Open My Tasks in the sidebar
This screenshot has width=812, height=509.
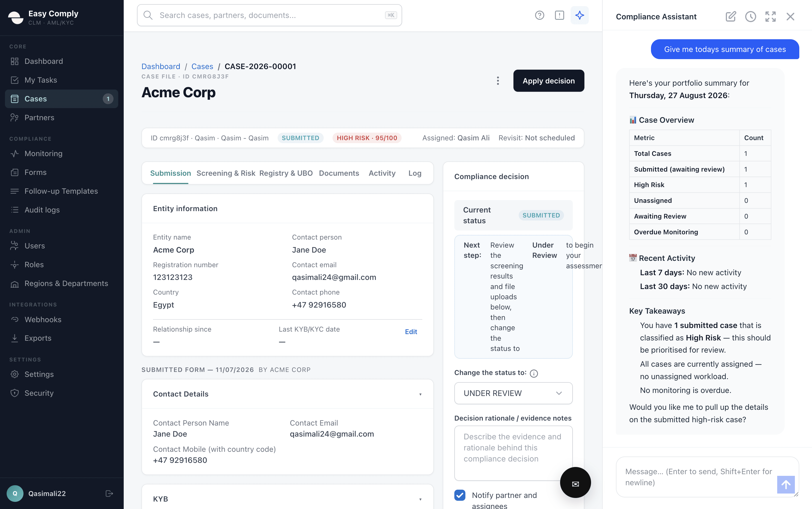[62, 80]
